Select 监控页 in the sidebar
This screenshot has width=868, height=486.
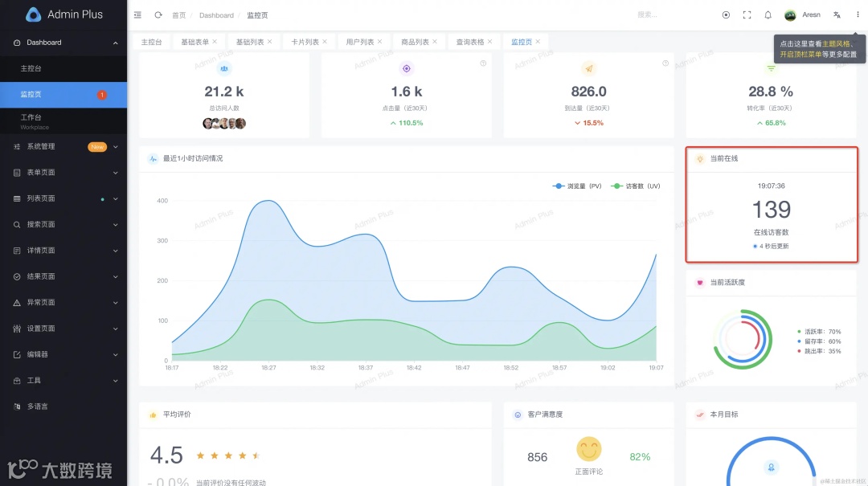[x=63, y=95]
